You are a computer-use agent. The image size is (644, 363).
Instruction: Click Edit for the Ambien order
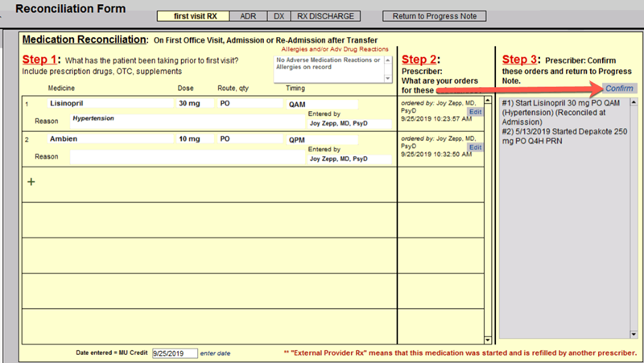475,147
